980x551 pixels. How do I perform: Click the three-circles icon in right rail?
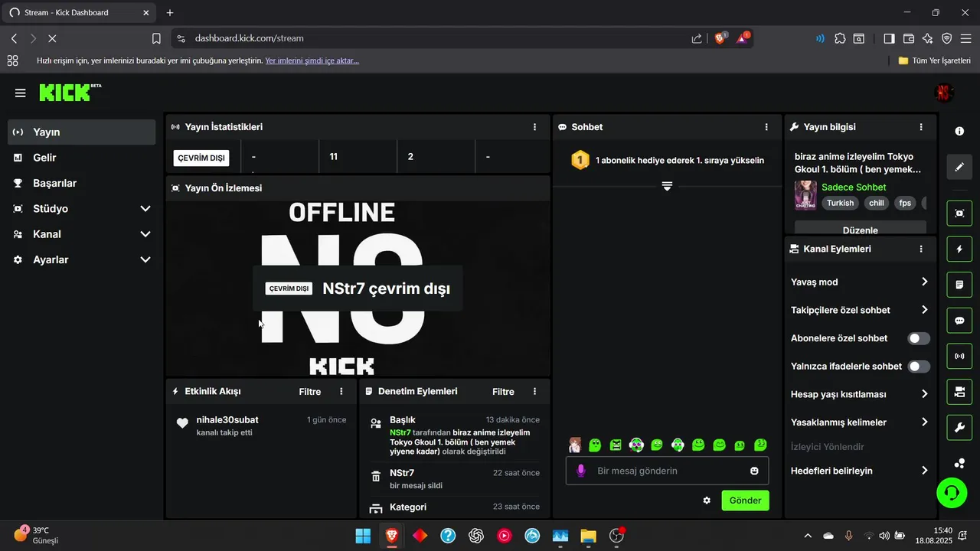(959, 463)
